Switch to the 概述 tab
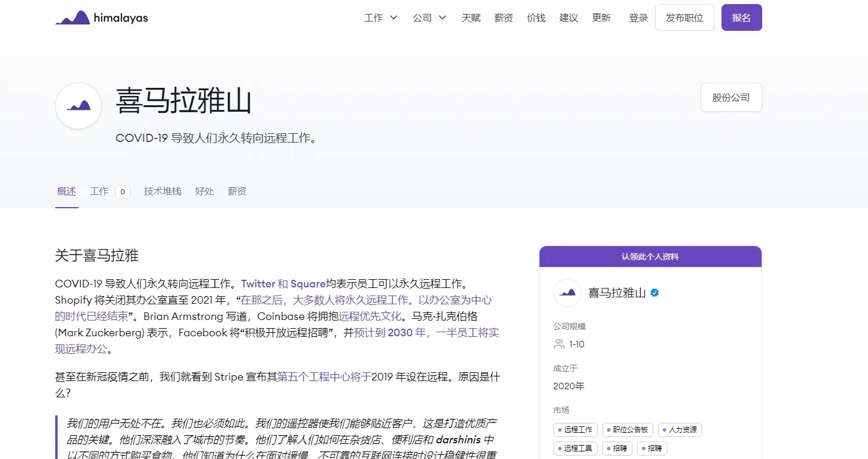This screenshot has height=459, width=868. pyautogui.click(x=67, y=191)
